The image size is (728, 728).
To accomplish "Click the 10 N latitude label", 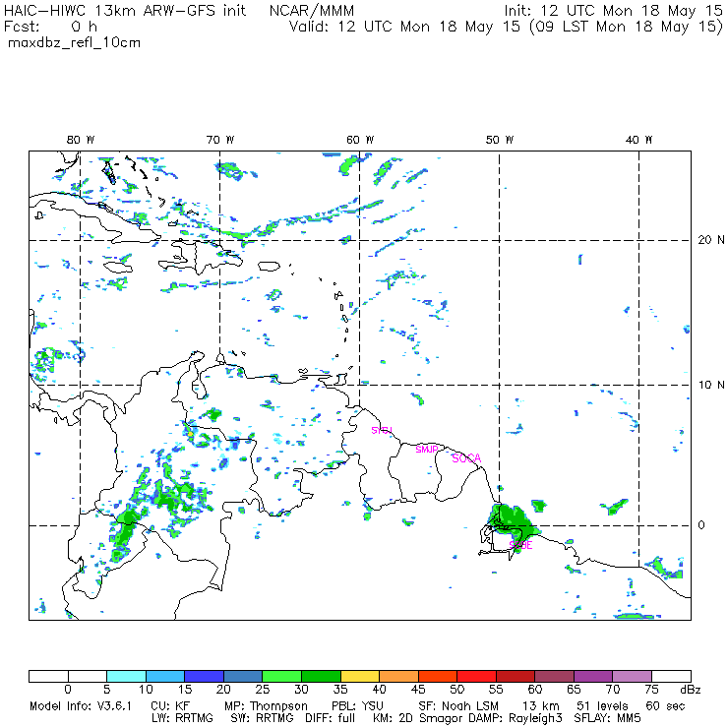I will point(711,385).
